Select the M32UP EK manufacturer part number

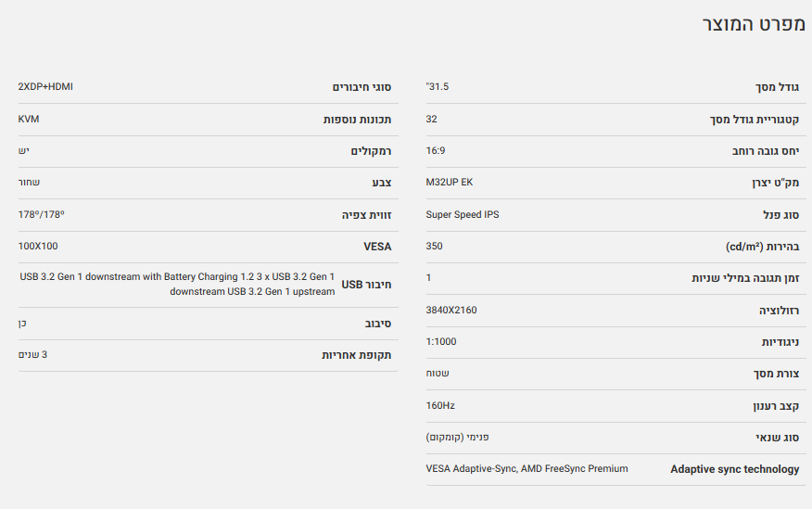[x=450, y=182]
